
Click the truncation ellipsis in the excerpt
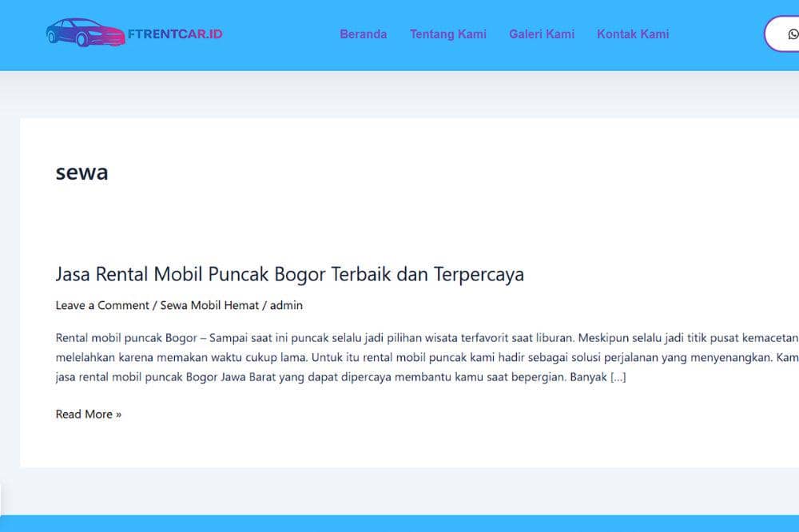point(618,376)
